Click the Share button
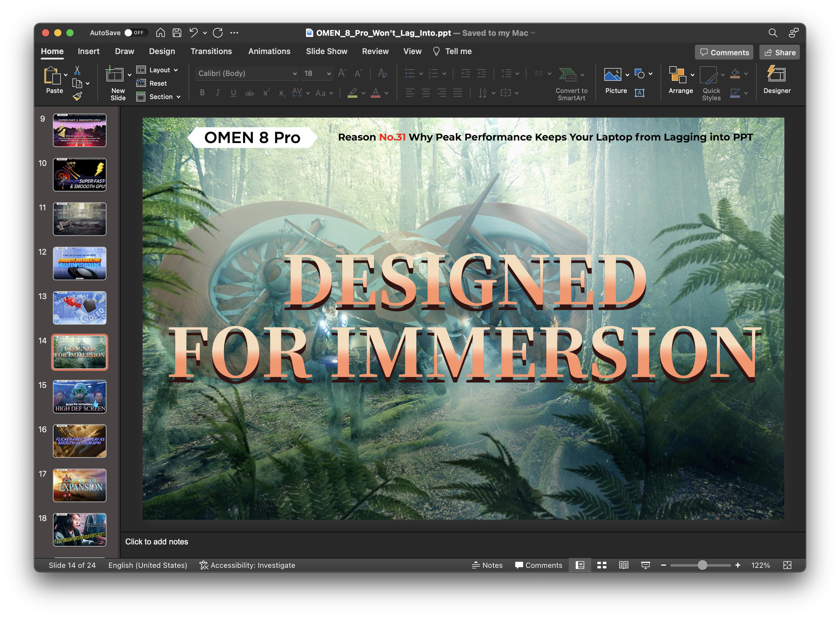 point(780,52)
